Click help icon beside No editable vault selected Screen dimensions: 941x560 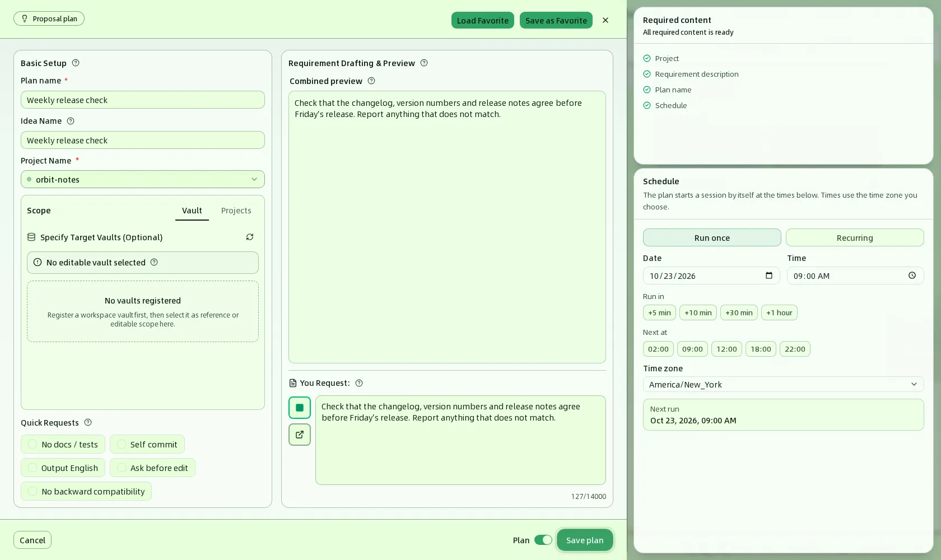coord(154,262)
